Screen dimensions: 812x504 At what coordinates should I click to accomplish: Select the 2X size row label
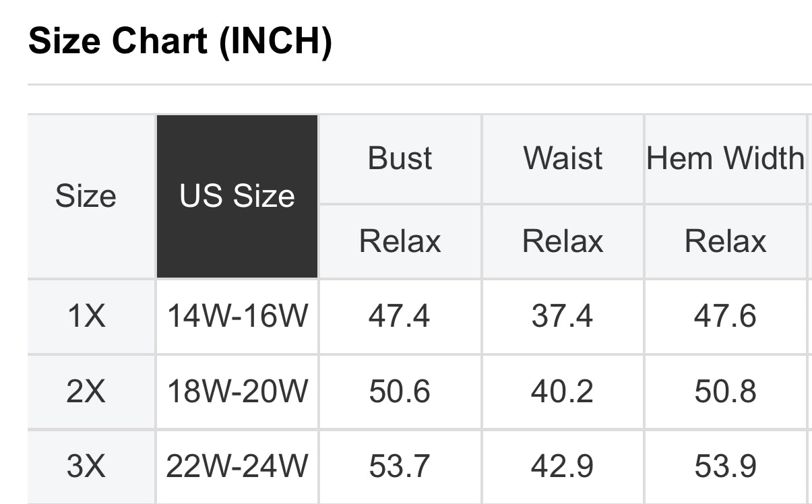(86, 391)
